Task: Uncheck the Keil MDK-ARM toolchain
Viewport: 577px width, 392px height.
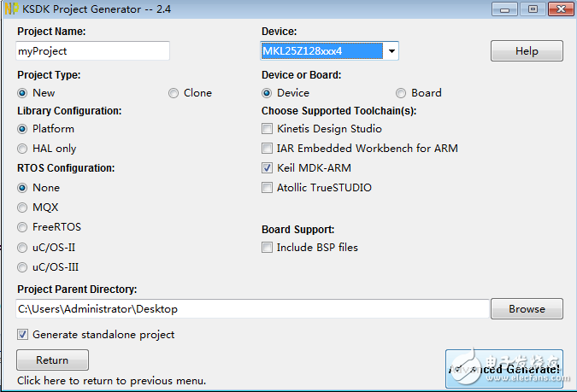Action: tap(268, 168)
